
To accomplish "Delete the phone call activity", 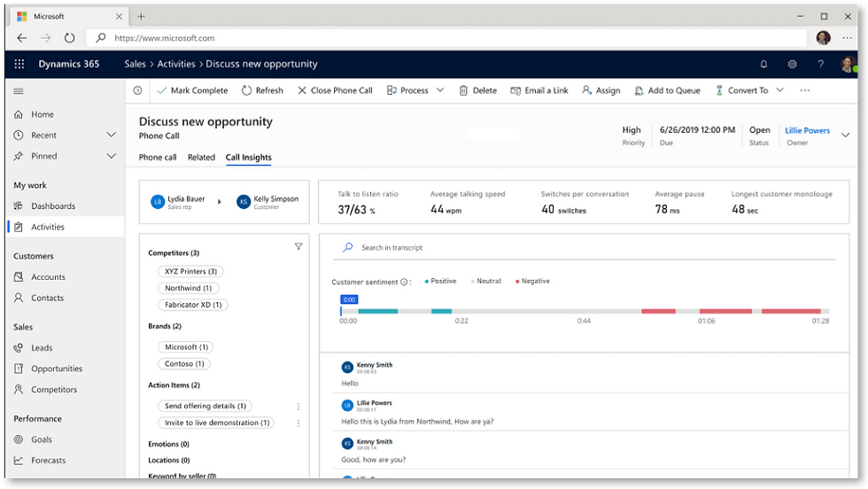I will [x=477, y=90].
